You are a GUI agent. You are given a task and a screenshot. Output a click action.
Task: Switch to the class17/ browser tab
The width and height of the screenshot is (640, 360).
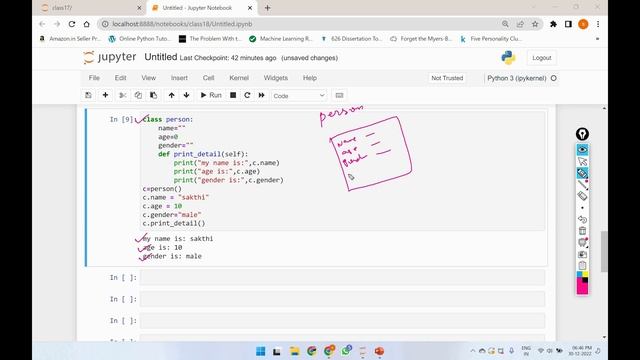(92, 8)
